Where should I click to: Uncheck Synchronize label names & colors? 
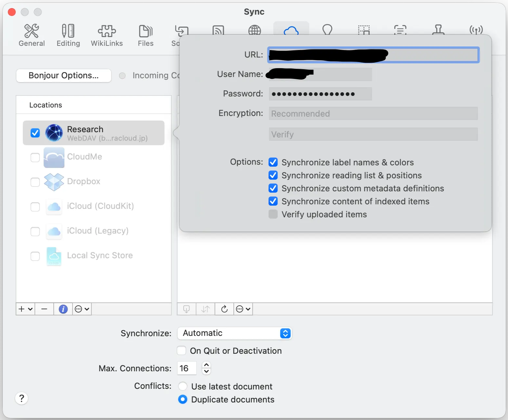point(273,162)
